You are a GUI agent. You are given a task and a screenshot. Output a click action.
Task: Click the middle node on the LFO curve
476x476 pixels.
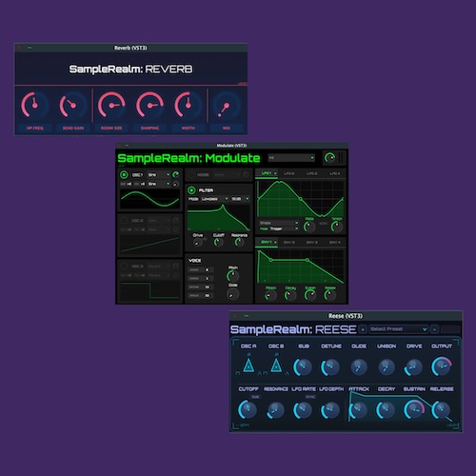301,199
